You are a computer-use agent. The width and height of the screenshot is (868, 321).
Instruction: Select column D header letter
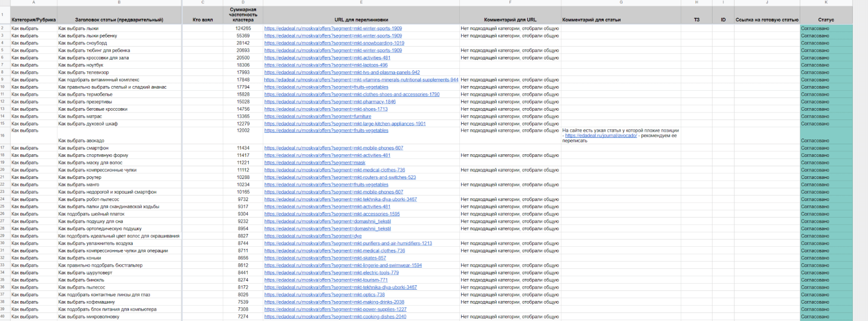tap(243, 3)
